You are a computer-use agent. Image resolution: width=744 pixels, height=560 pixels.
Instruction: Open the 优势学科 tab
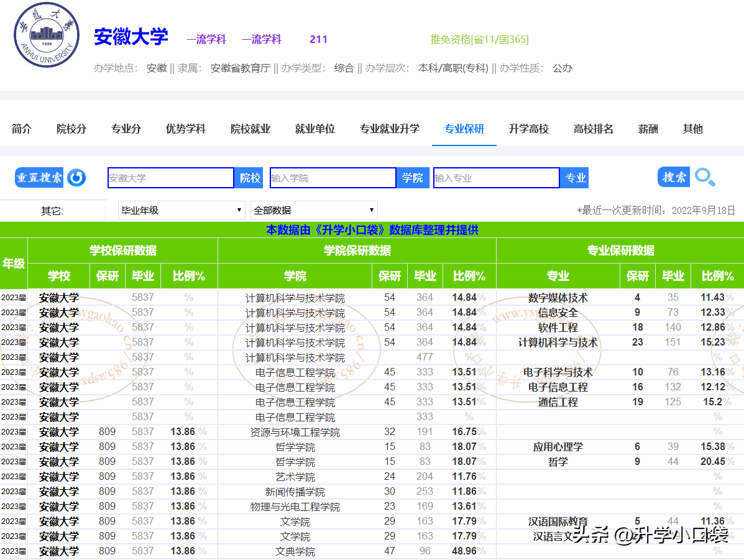click(185, 129)
